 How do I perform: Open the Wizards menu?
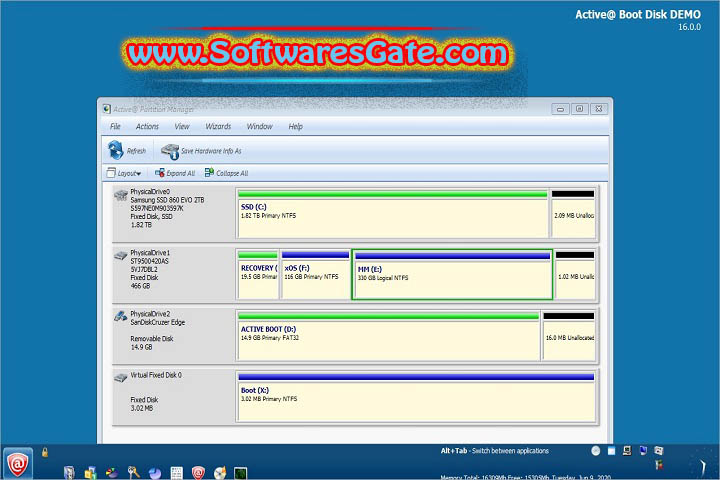click(x=218, y=126)
